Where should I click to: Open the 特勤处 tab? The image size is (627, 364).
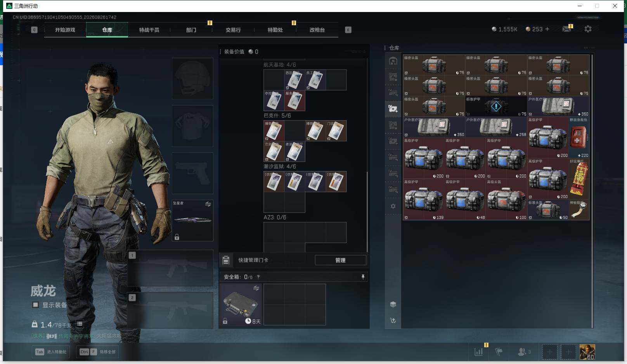click(x=275, y=30)
